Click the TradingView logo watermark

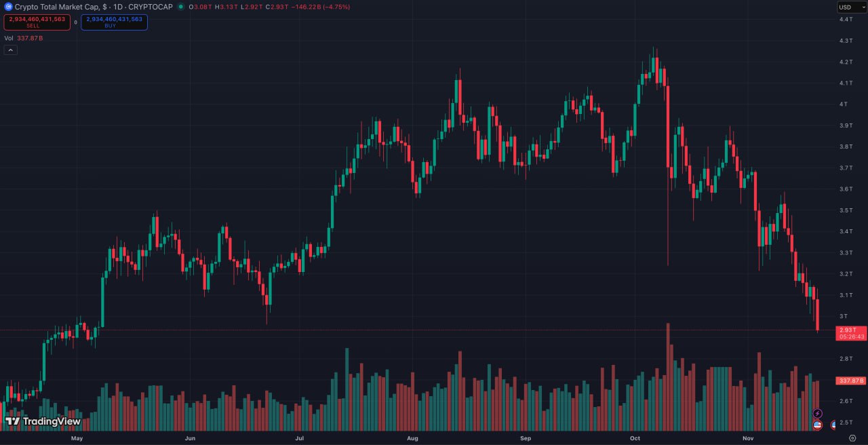click(x=43, y=421)
